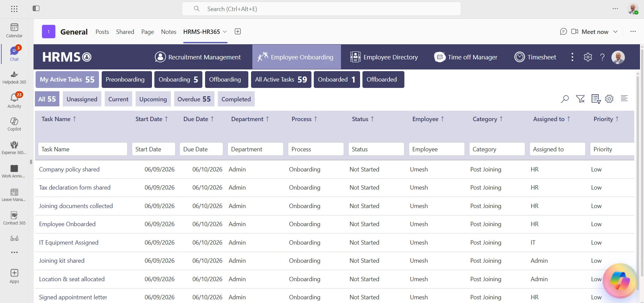Open Contract 365 app

tap(14, 218)
